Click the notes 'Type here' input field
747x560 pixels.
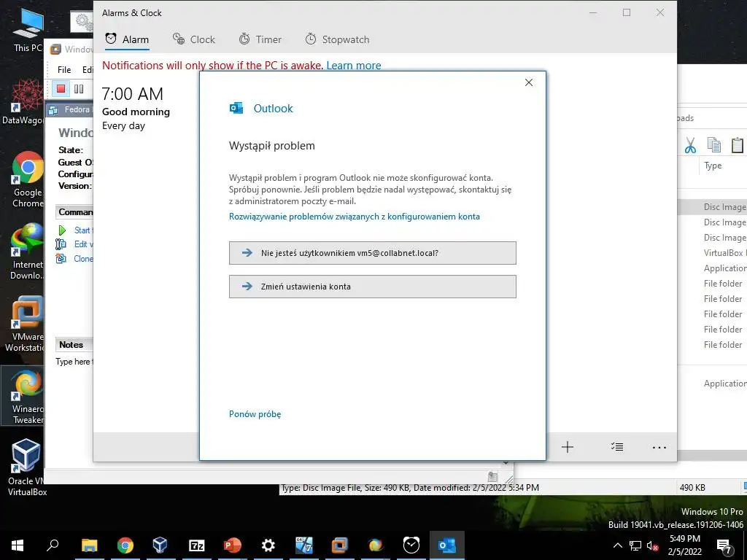tap(74, 362)
